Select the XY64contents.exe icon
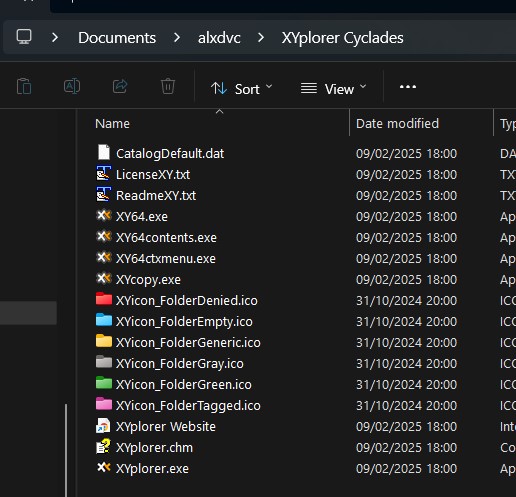Screen dimensions: 516x497 [x=104, y=236]
